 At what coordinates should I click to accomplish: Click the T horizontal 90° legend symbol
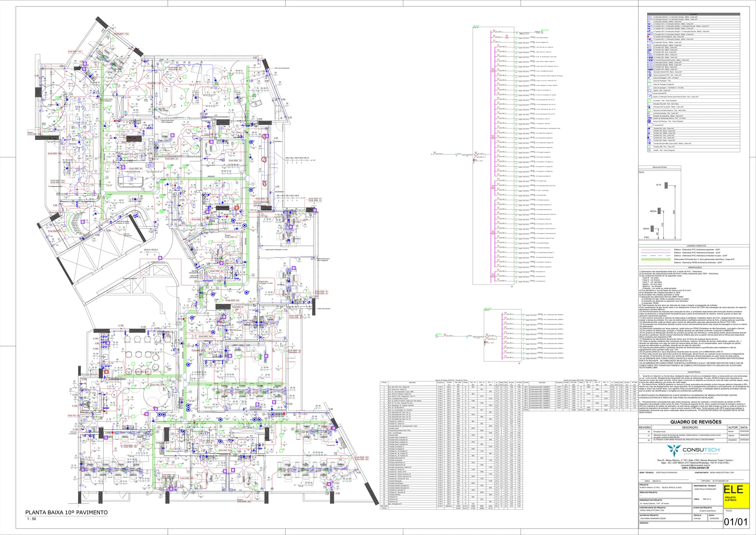coord(650,125)
